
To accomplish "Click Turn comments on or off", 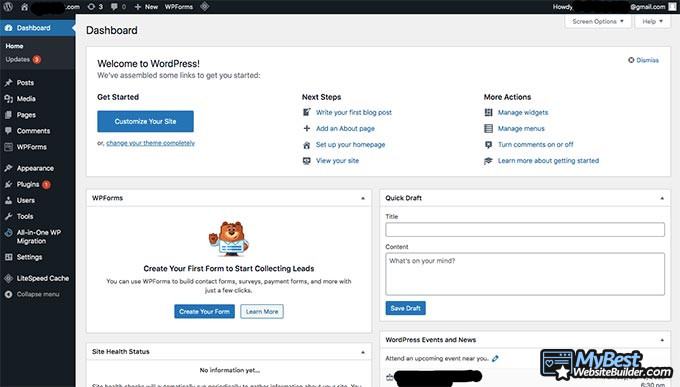I will pos(535,144).
